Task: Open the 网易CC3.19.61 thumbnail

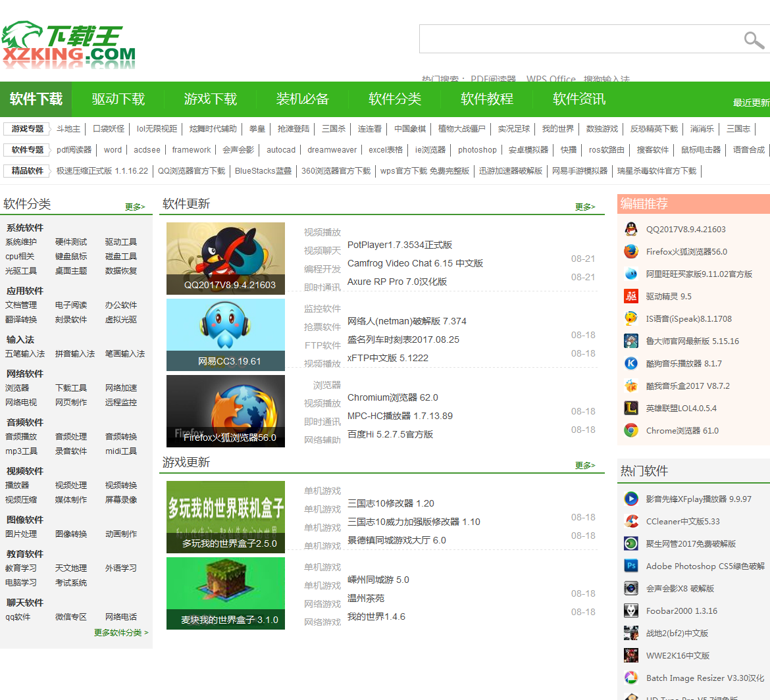Action: (x=226, y=335)
